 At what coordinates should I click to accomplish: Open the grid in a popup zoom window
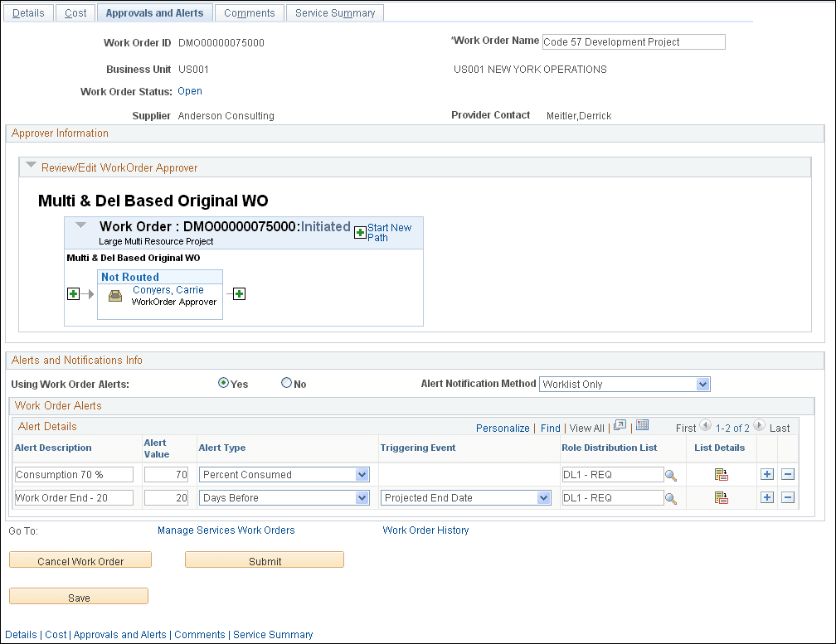[x=619, y=428]
